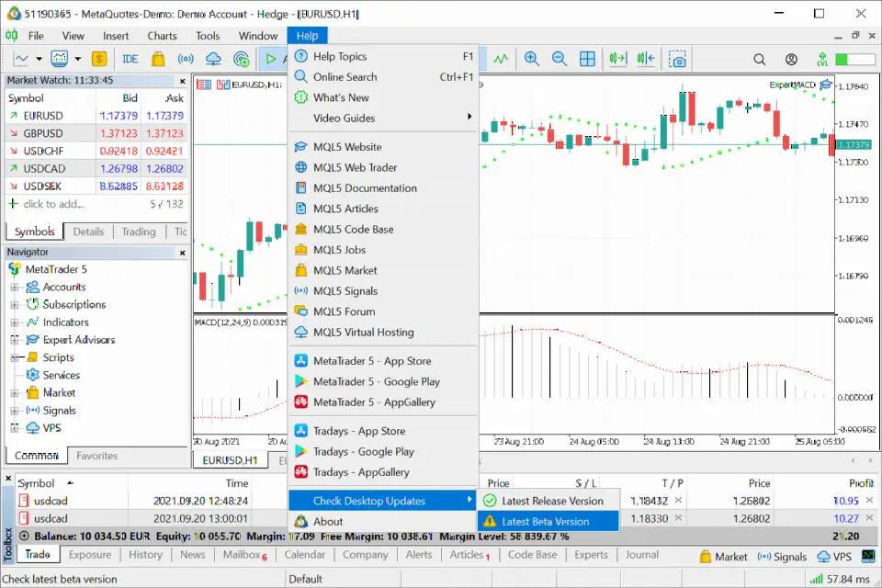The image size is (882, 588).
Task: Click the Profit column header
Action: point(861,483)
